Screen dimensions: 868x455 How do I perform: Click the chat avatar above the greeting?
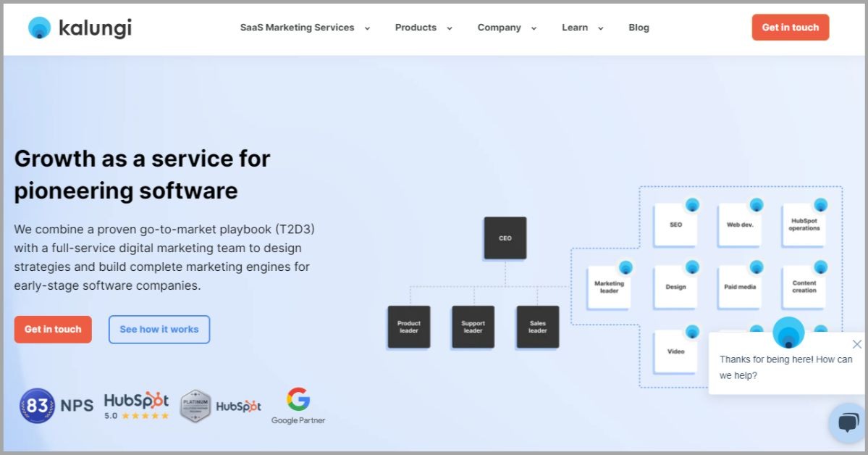coord(788,333)
